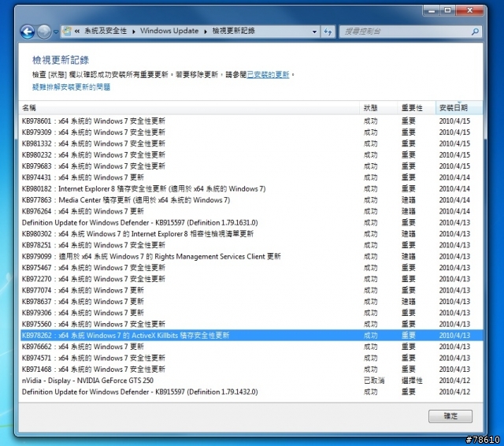This screenshot has height=446, width=504.
Task: Focus the 搜尋控制台 search field
Action: coord(410,32)
